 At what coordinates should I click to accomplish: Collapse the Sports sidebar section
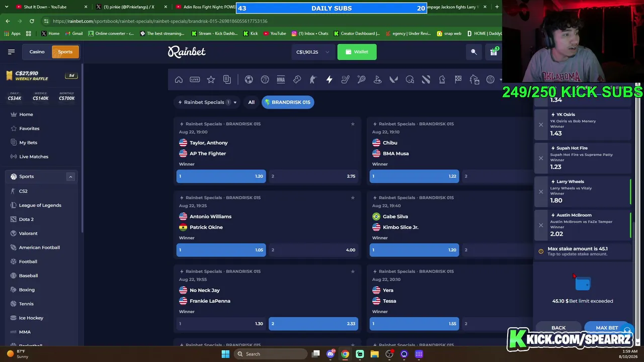tap(70, 176)
